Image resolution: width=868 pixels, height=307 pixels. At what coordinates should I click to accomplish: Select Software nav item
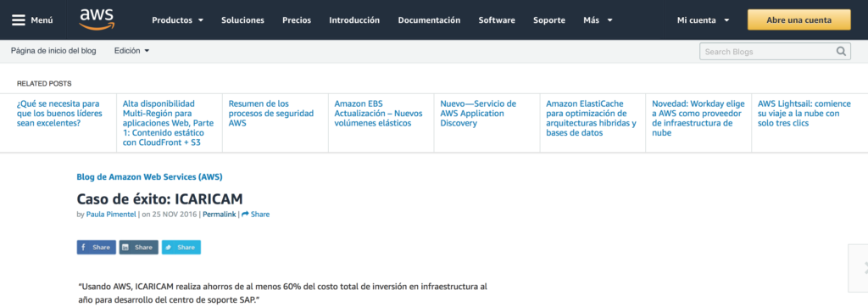pyautogui.click(x=497, y=20)
